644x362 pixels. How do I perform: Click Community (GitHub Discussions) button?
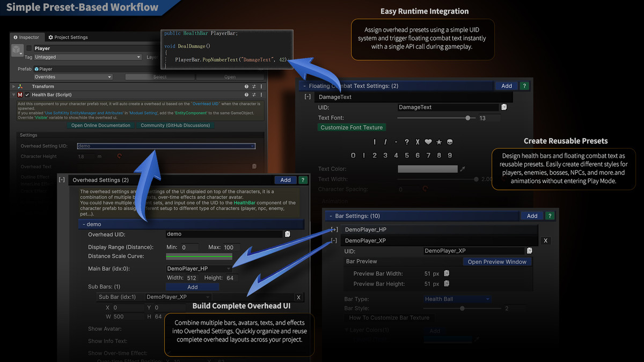[175, 125]
